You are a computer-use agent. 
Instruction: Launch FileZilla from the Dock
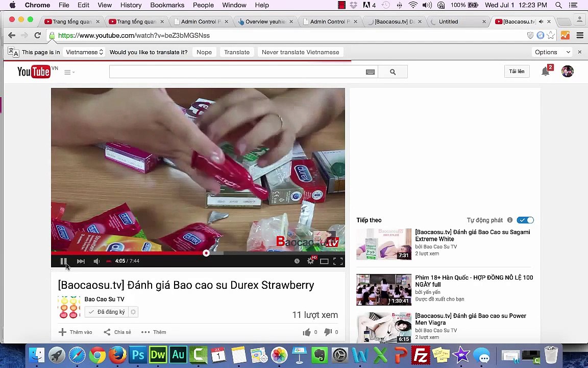coord(421,355)
